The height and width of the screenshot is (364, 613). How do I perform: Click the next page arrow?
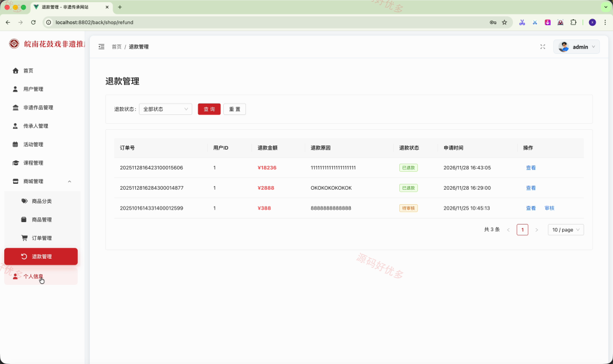coord(536,230)
